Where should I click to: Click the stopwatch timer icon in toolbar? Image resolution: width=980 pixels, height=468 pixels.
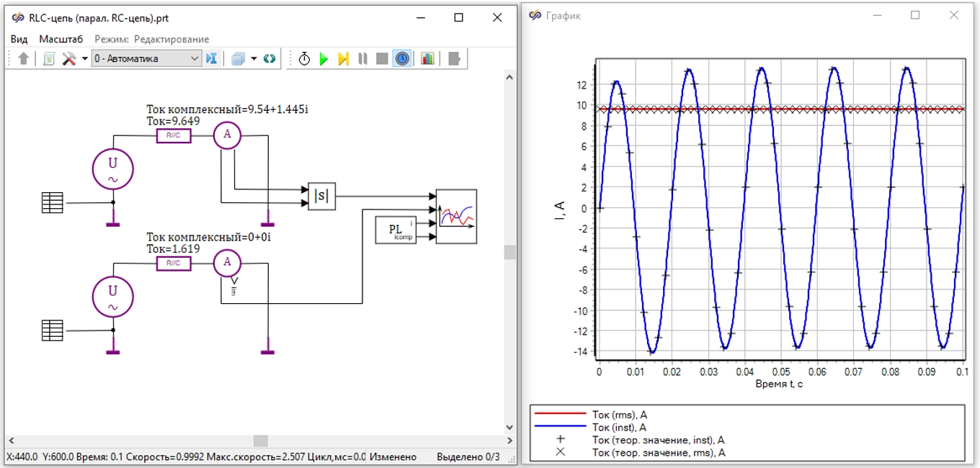(x=304, y=59)
